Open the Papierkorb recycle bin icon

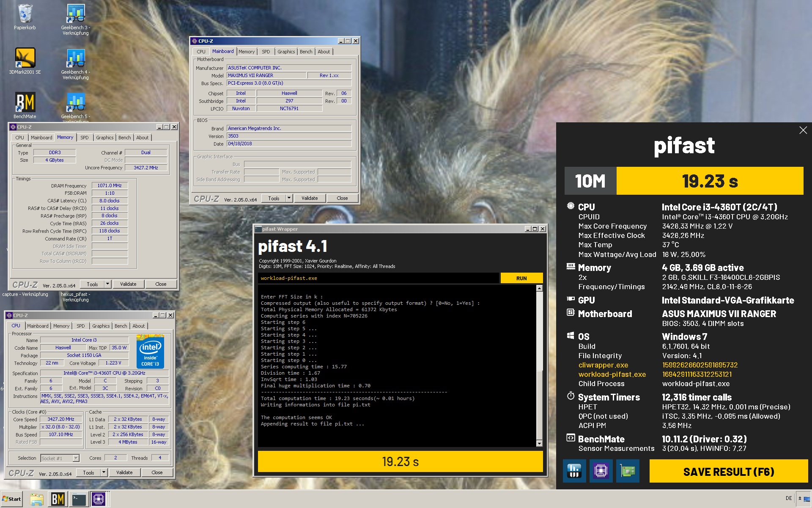[x=25, y=17]
